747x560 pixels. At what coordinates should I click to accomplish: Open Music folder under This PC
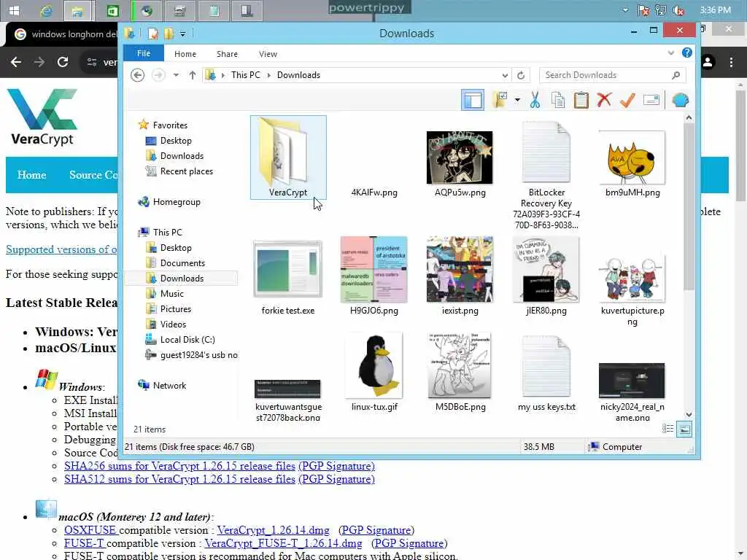point(171,293)
